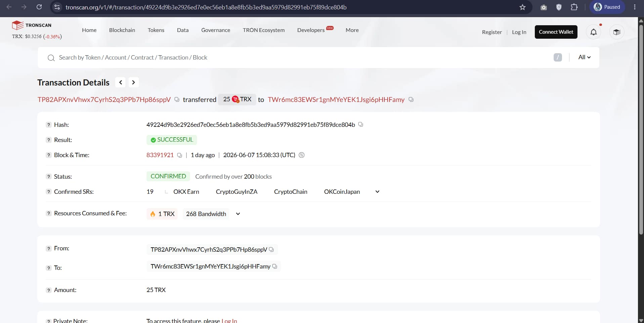Open recipient address TWr6mc83... in the header line
The height and width of the screenshot is (323, 644).
[x=336, y=100]
